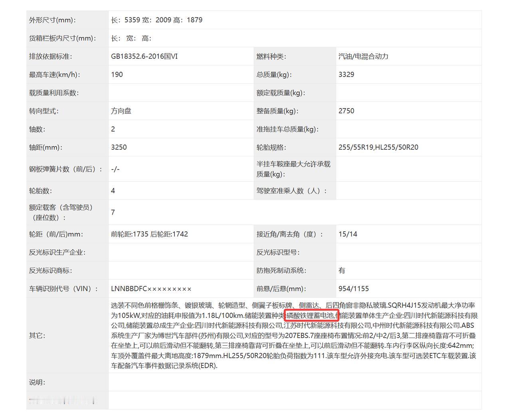Select the total mass value 3329

346,75
